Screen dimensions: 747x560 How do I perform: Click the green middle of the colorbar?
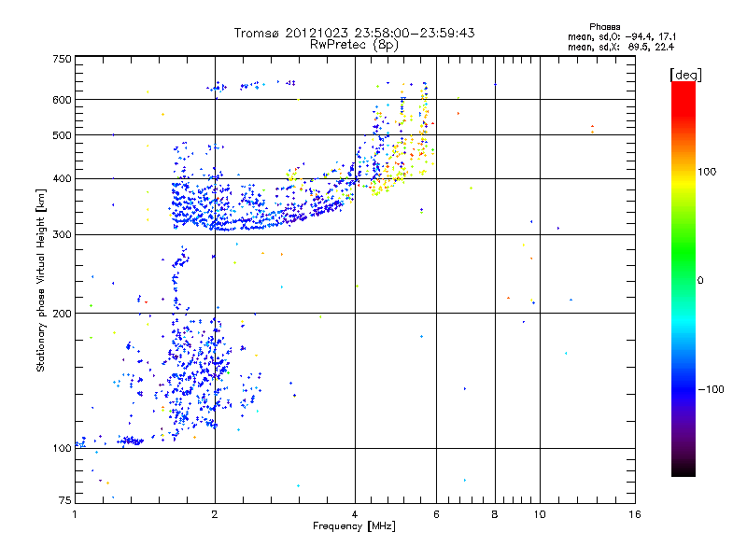click(x=684, y=252)
